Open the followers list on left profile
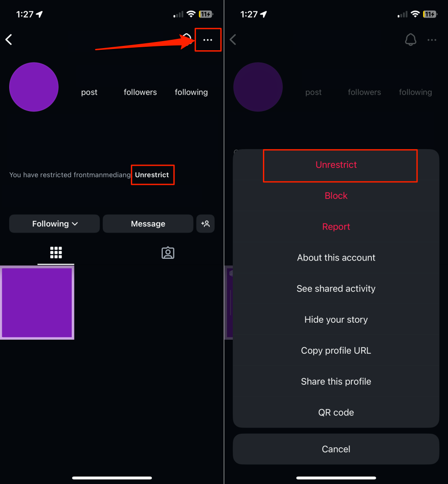The width and height of the screenshot is (448, 484). coord(140,92)
